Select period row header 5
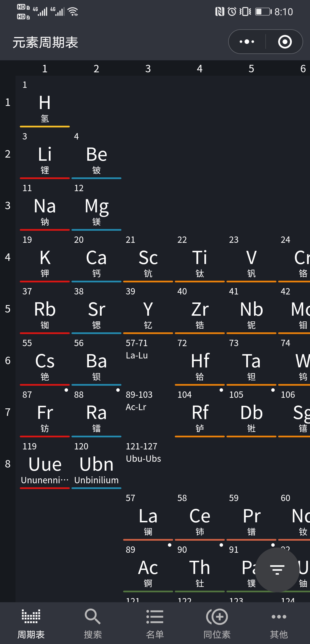Image resolution: width=310 pixels, height=644 pixels. pos(8,309)
